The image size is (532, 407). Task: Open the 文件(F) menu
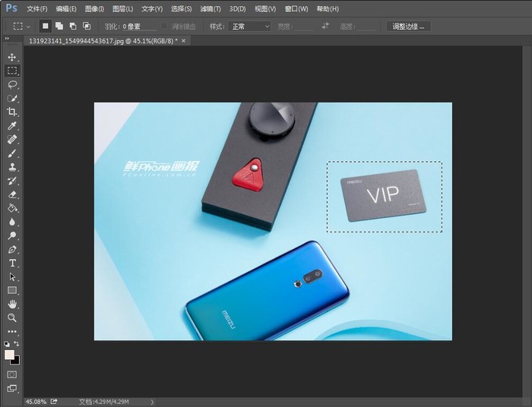tap(37, 9)
